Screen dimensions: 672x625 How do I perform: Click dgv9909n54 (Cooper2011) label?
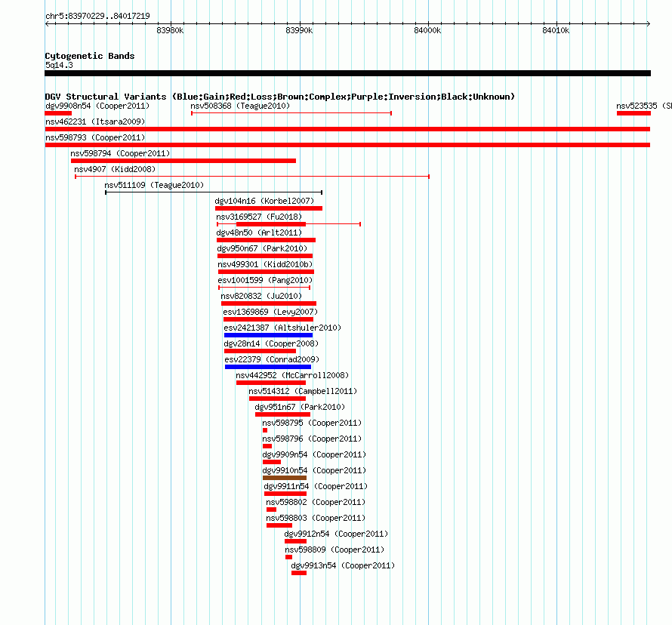coord(314,454)
